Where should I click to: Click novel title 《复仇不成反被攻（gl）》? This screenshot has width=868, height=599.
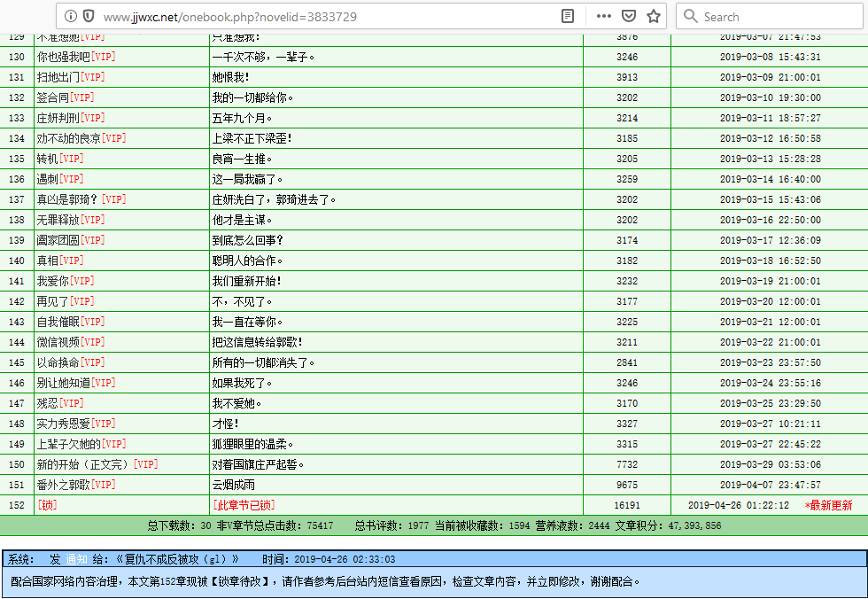174,559
